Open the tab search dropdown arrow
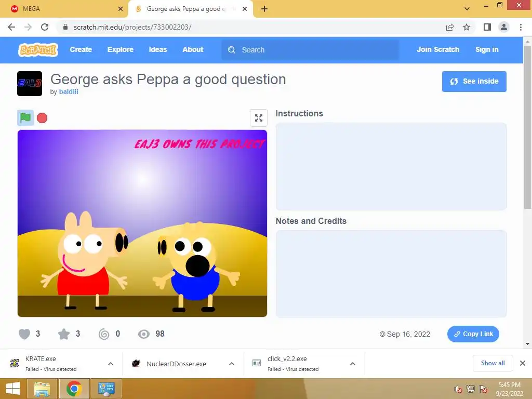The height and width of the screenshot is (399, 532). coord(467,9)
